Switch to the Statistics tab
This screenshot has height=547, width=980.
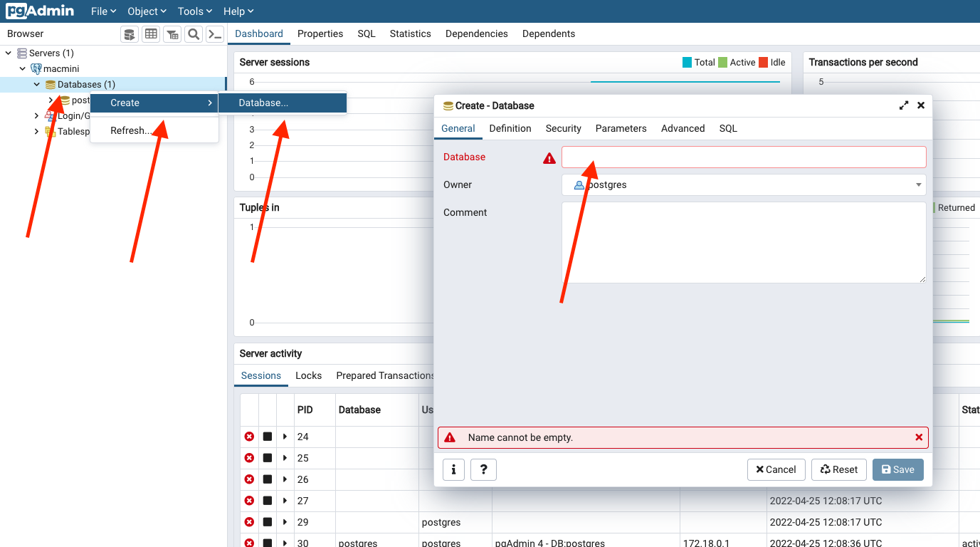(x=411, y=33)
